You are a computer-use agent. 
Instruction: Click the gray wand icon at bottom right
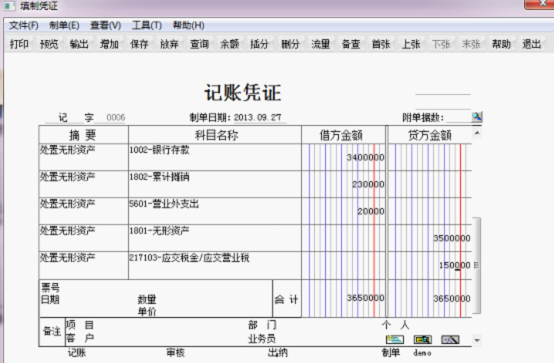click(x=450, y=340)
